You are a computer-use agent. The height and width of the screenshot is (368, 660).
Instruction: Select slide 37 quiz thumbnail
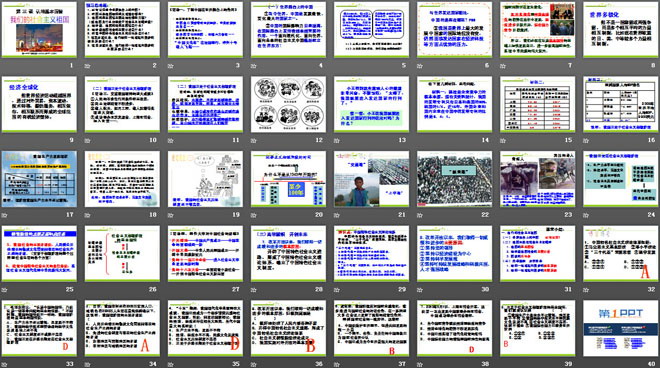pos(372,328)
